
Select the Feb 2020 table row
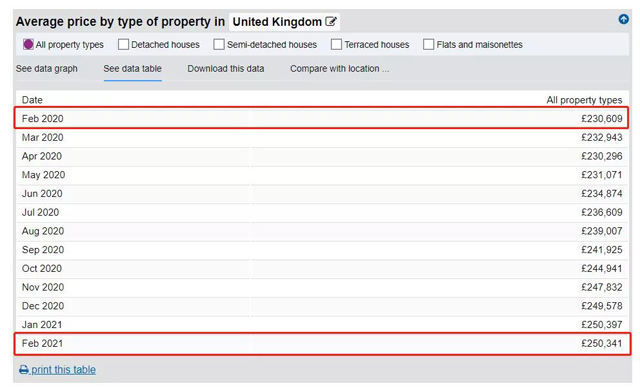click(321, 118)
